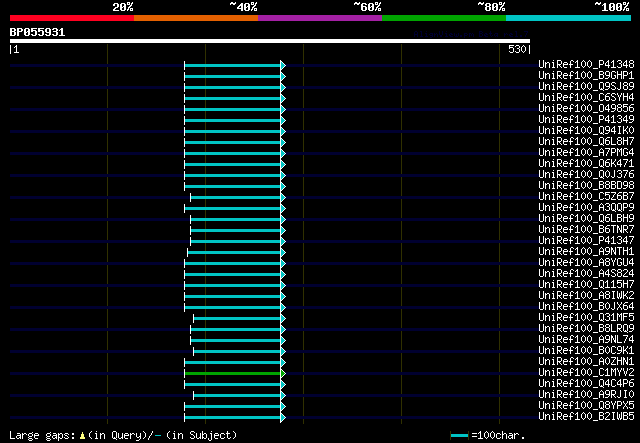The height and width of the screenshot is (443, 640).
Task: Select the UniRef100_B8BD98 label
Action: pos(586,185)
